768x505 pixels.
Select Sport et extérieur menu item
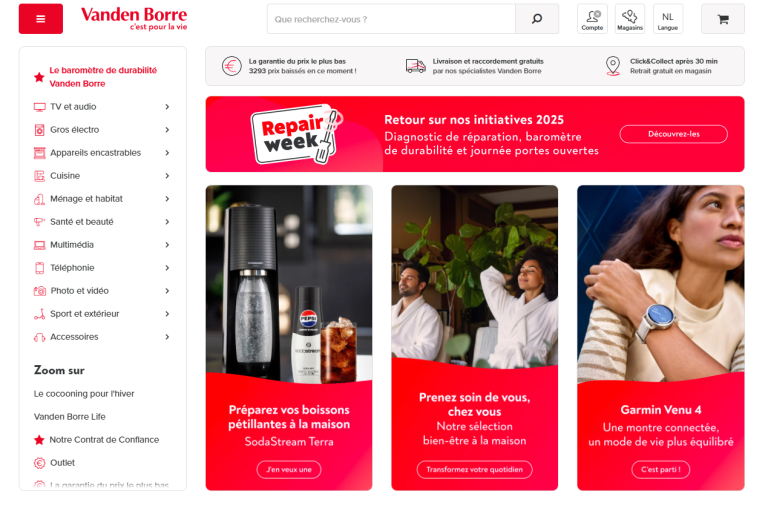85,314
